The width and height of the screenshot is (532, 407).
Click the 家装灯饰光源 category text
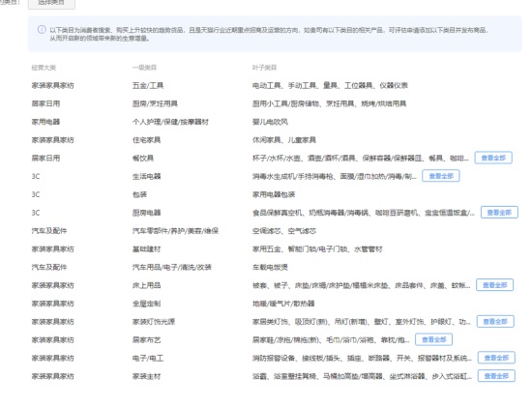point(154,322)
